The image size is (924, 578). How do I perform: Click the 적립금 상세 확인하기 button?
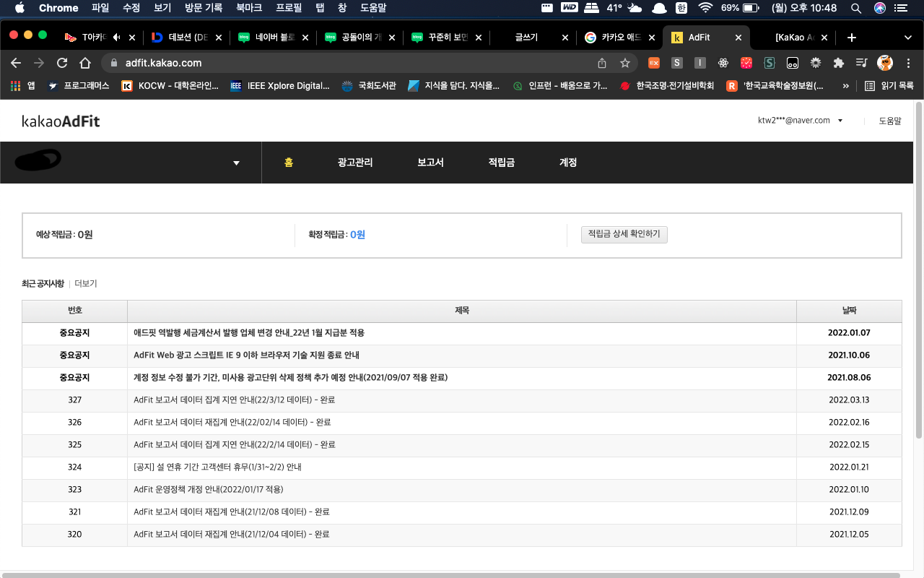tap(624, 234)
